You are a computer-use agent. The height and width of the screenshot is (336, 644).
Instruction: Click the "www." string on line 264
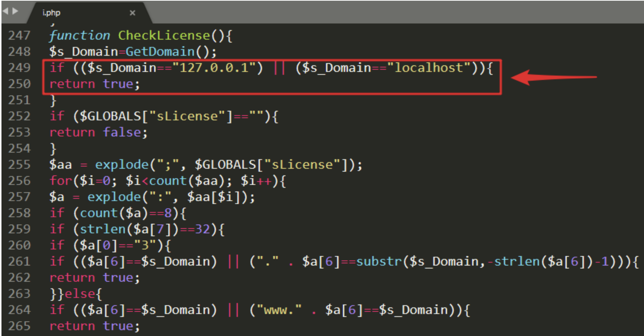coord(279,310)
